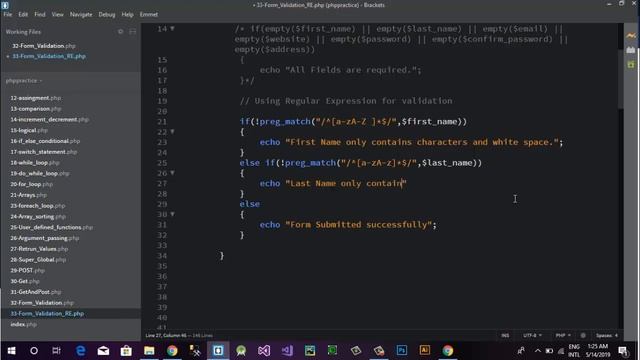Click line number 31 in the gutter

(162, 224)
